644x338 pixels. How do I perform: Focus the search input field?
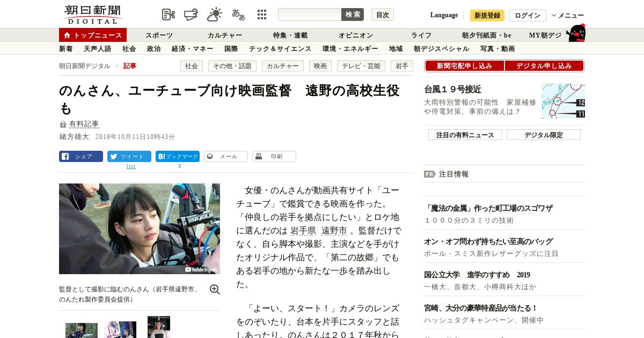[310, 14]
